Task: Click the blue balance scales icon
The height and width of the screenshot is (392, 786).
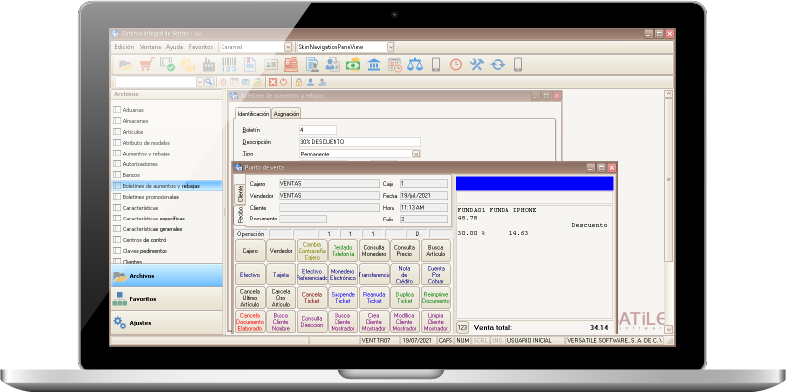Action: click(415, 65)
